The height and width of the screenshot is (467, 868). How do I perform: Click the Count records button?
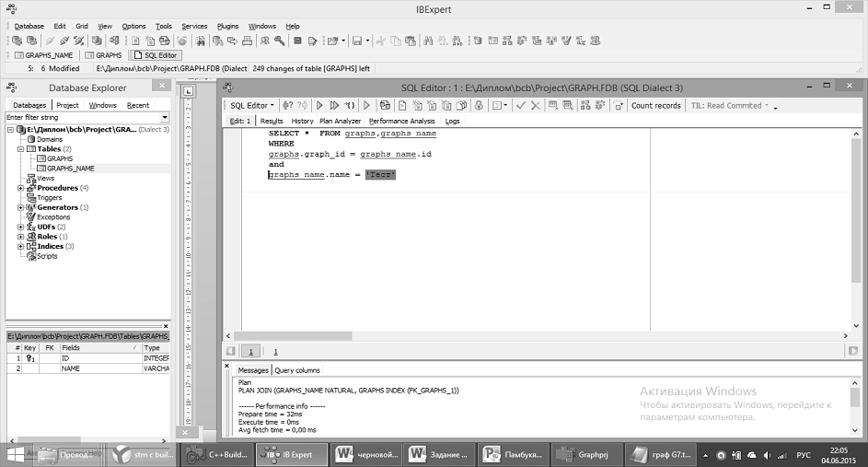656,105
